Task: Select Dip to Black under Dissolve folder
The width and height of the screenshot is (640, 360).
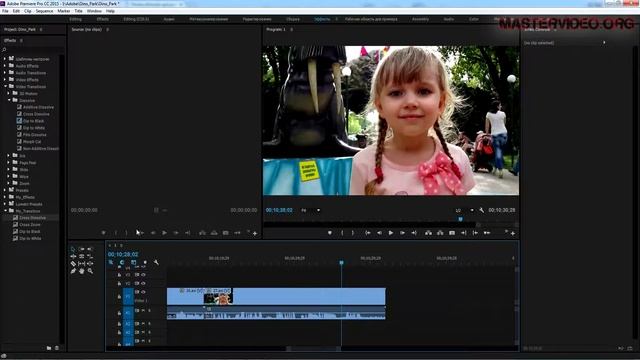Action: click(33, 121)
